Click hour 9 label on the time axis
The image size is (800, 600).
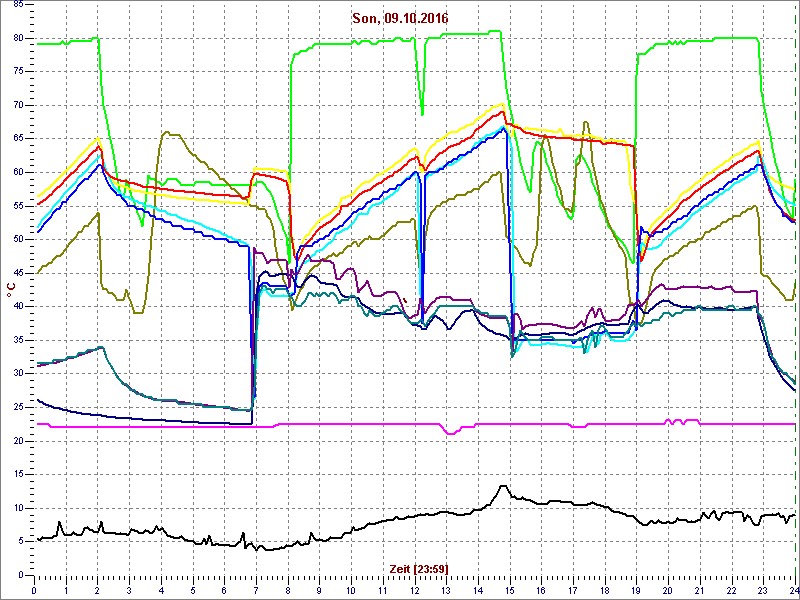pyautogui.click(x=319, y=590)
